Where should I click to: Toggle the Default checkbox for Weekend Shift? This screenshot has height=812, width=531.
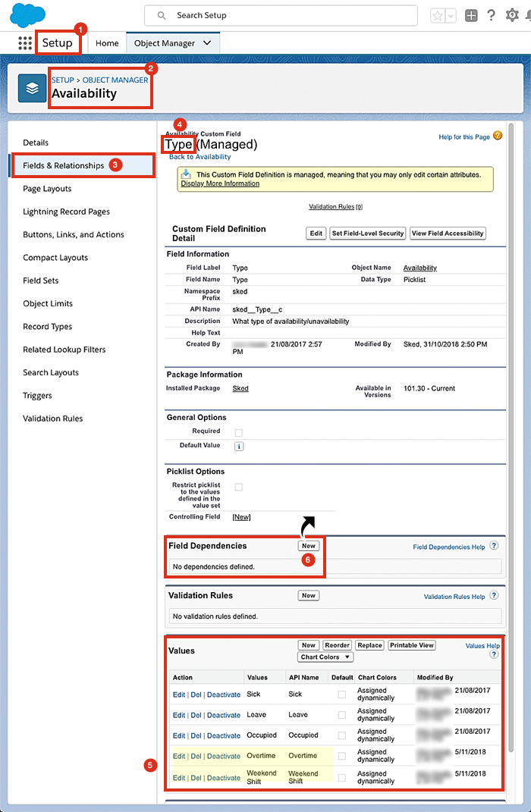[x=342, y=777]
